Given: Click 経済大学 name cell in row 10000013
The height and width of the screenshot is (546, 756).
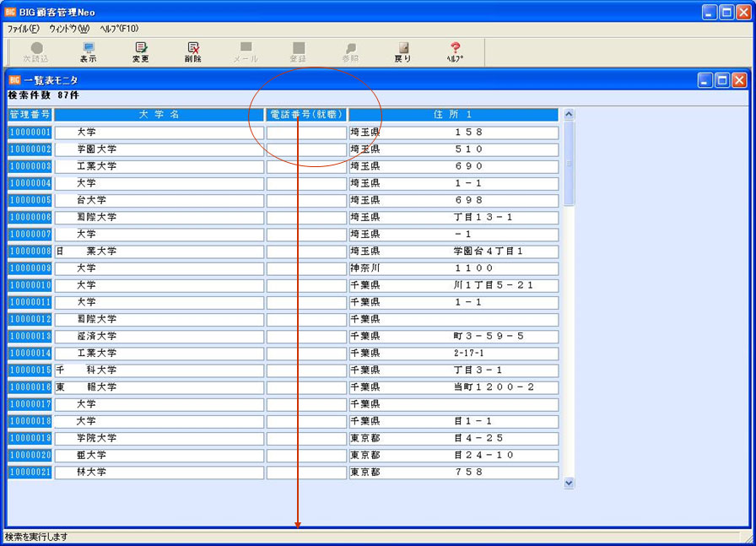Looking at the screenshot, I should point(159,337).
